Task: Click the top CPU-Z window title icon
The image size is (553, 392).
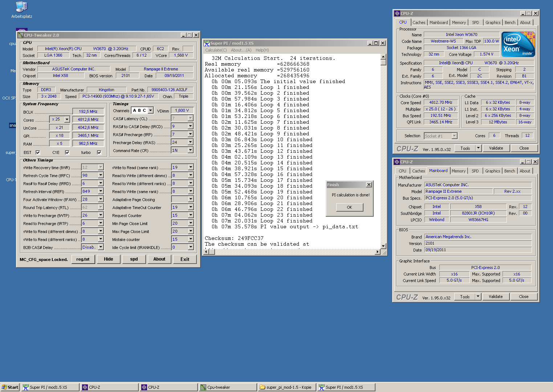Action: click(x=397, y=13)
